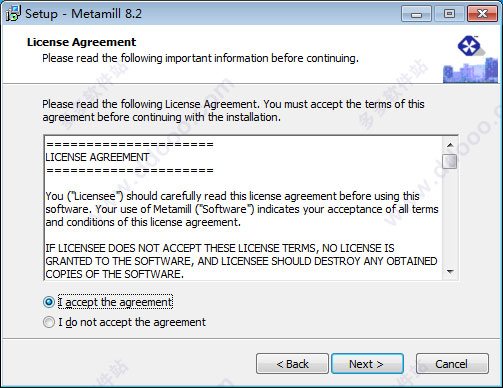Click the "You (Licensee) should carefully read" paragraph
The width and height of the screenshot is (503, 388).
242,209
